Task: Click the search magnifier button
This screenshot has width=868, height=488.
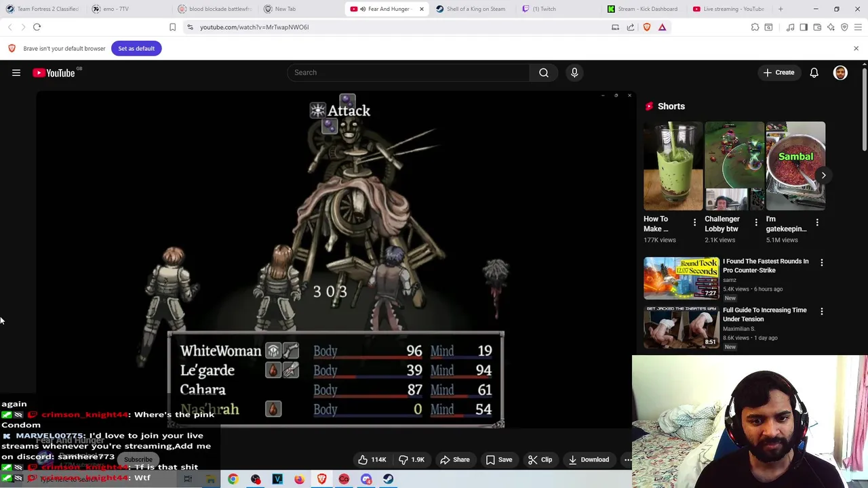Action: [544, 73]
